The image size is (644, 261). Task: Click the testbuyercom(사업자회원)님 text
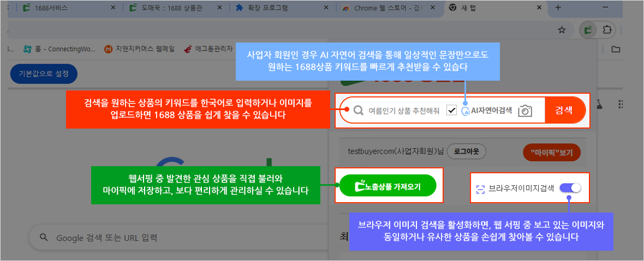click(x=396, y=151)
